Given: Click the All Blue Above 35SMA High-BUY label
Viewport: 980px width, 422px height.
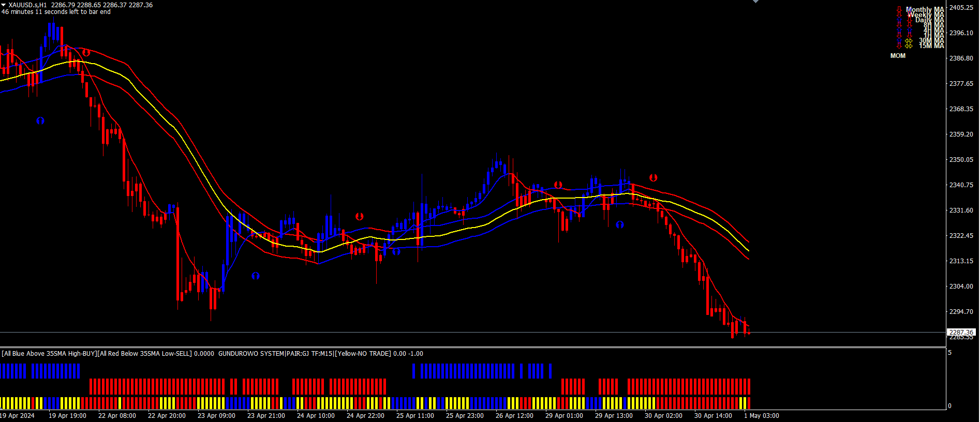Looking at the screenshot, I should (49, 354).
